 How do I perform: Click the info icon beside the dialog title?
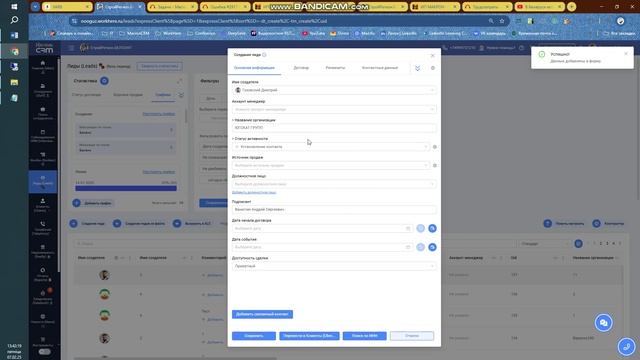point(264,55)
